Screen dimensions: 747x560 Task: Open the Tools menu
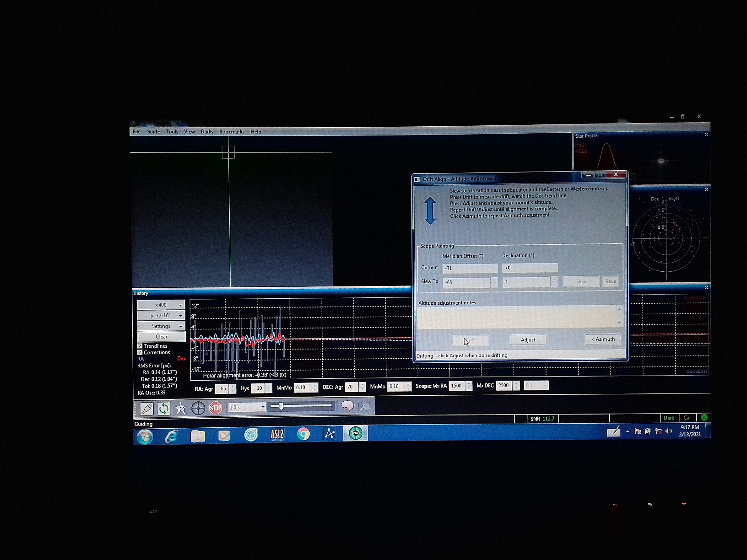[172, 132]
